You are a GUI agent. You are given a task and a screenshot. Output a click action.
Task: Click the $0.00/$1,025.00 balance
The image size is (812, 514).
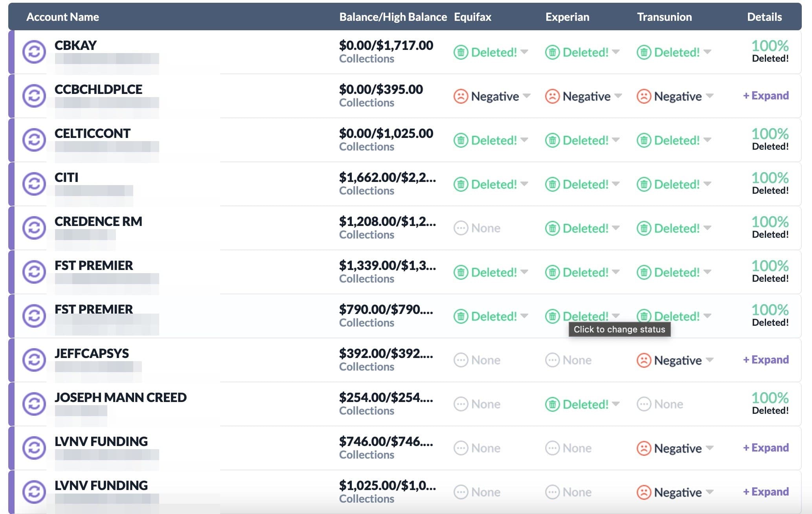[386, 134]
